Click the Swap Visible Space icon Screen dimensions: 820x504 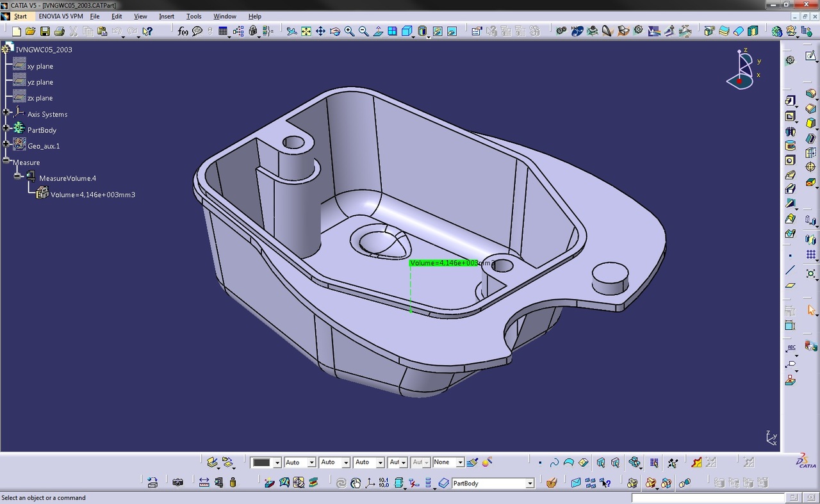(452, 31)
